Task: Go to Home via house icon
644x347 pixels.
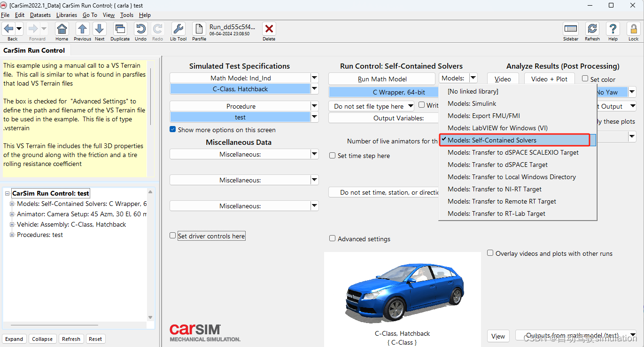Action: click(62, 28)
